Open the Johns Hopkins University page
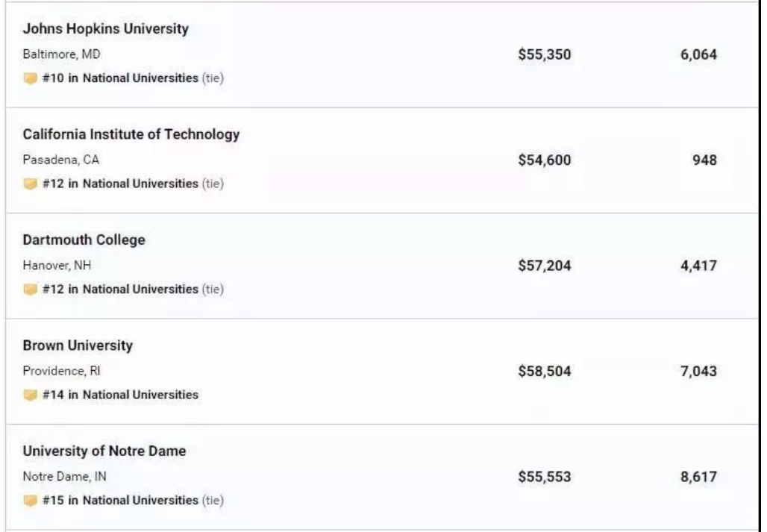Viewport: 767px width, 532px height. coord(105,29)
